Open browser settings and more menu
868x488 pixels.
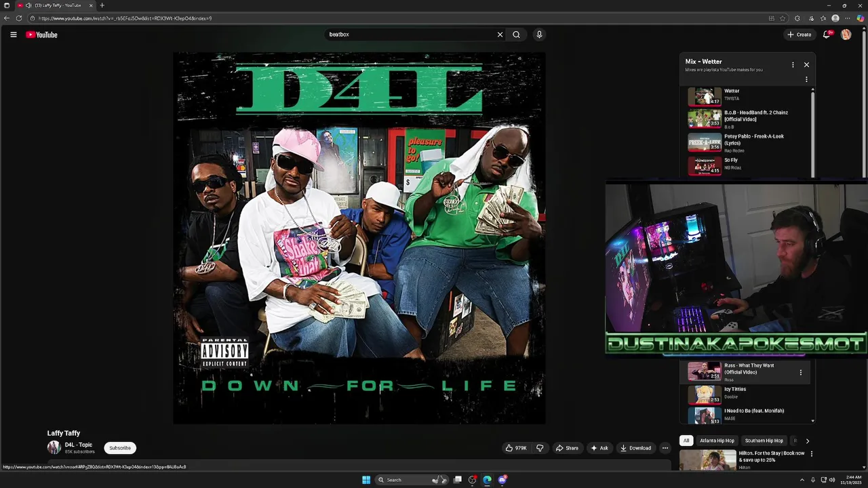tap(848, 18)
